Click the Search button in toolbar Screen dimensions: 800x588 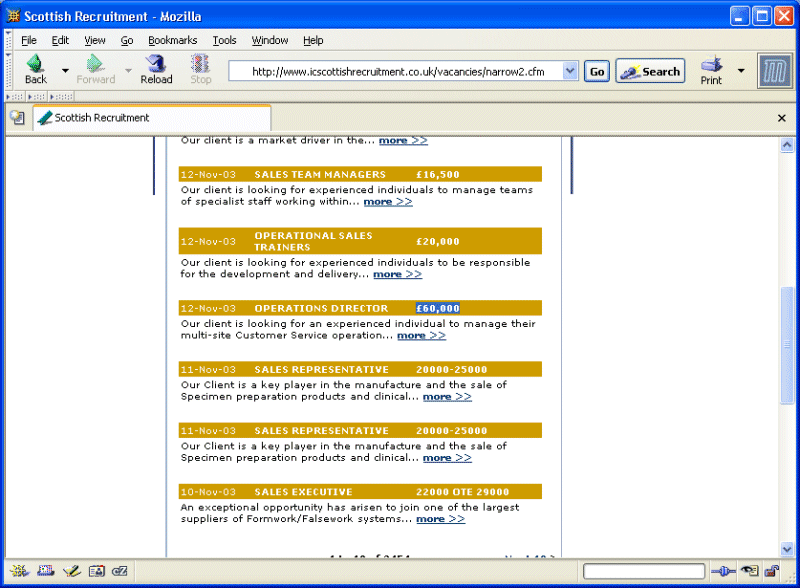tap(650, 71)
